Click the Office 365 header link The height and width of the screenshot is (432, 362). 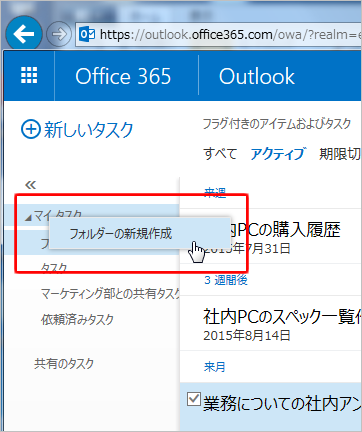(123, 76)
